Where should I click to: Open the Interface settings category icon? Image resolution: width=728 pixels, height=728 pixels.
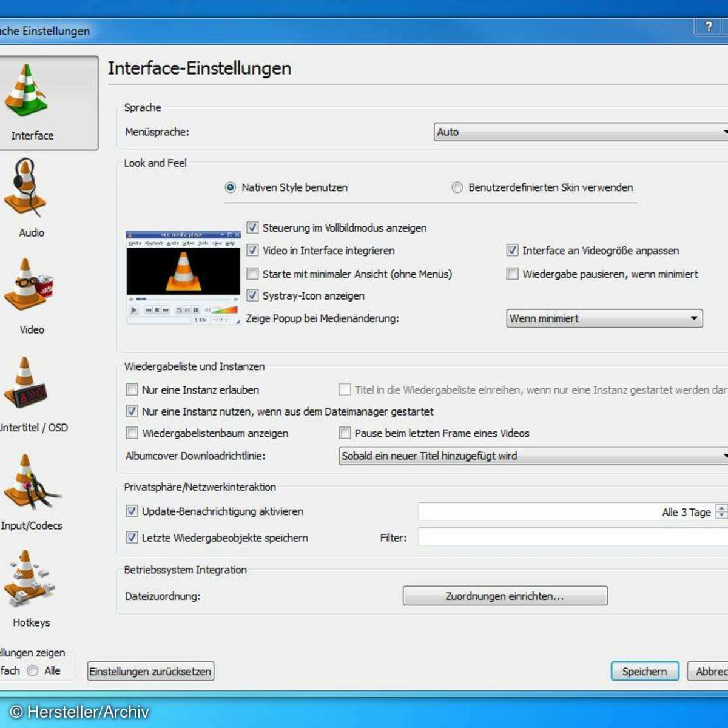click(27, 92)
